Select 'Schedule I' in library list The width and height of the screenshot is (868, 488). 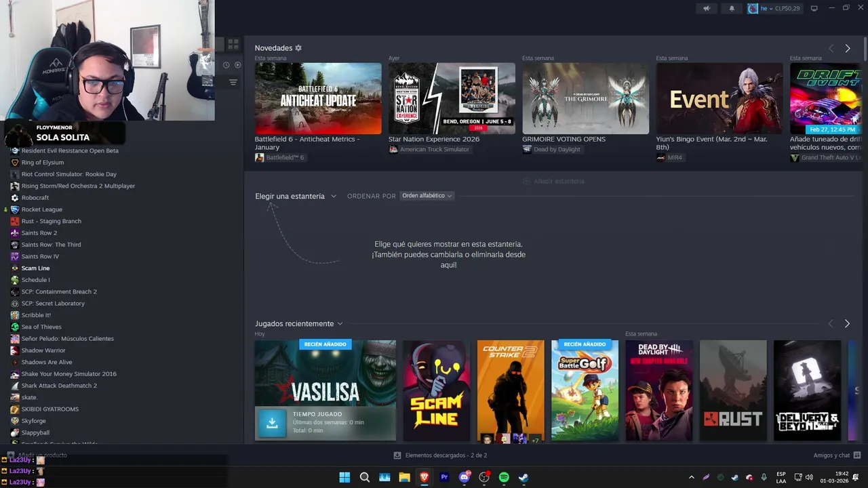(35, 280)
